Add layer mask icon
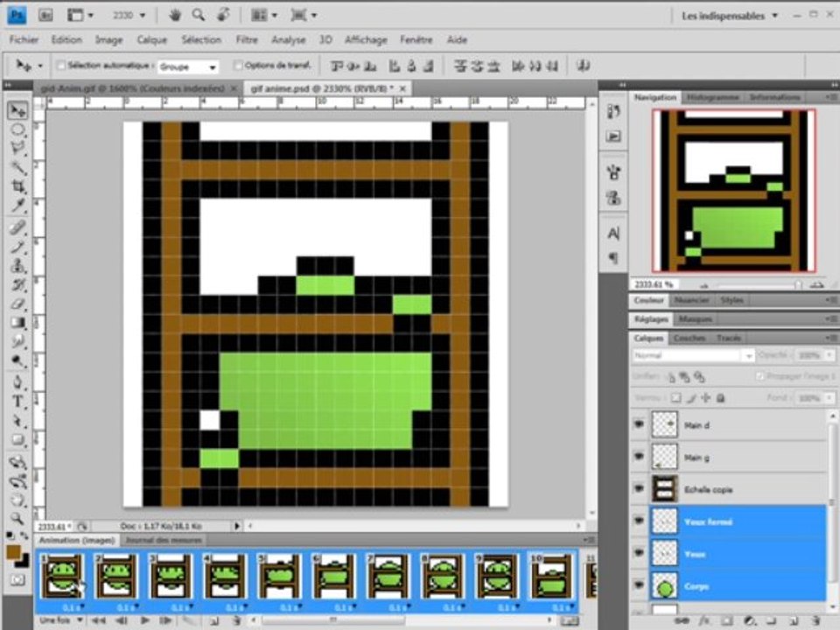The width and height of the screenshot is (840, 630). 726,621
